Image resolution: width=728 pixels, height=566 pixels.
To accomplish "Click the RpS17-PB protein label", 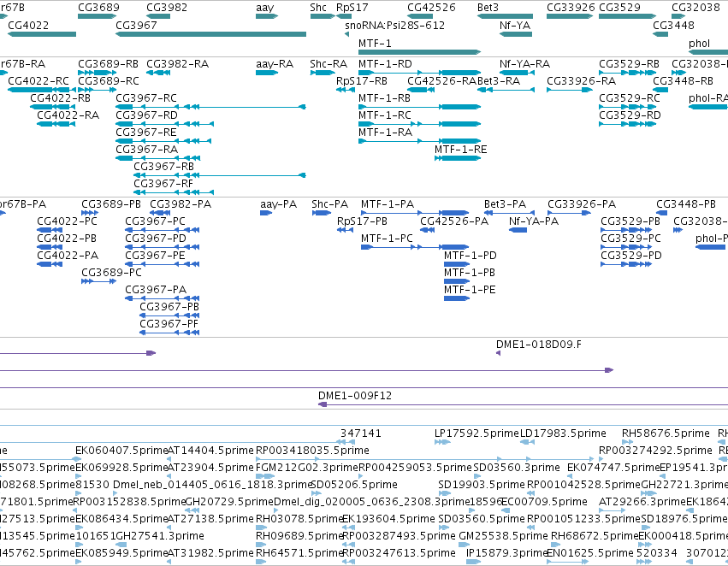I will (362, 221).
